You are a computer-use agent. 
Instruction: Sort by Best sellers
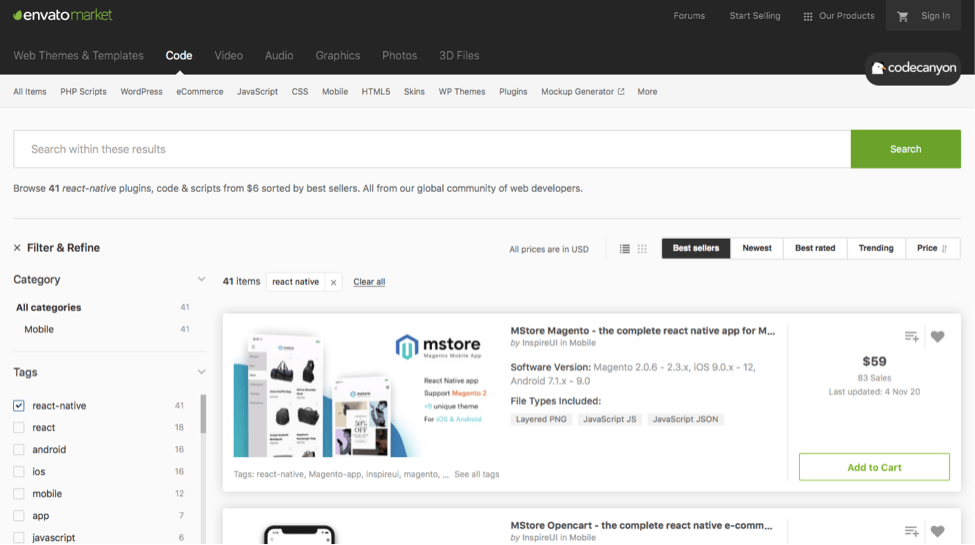point(696,248)
